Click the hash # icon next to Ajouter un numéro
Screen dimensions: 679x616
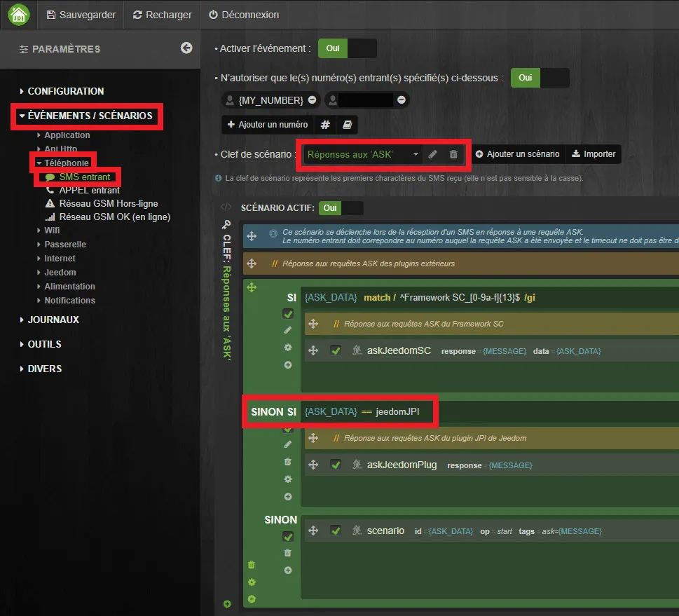[325, 125]
